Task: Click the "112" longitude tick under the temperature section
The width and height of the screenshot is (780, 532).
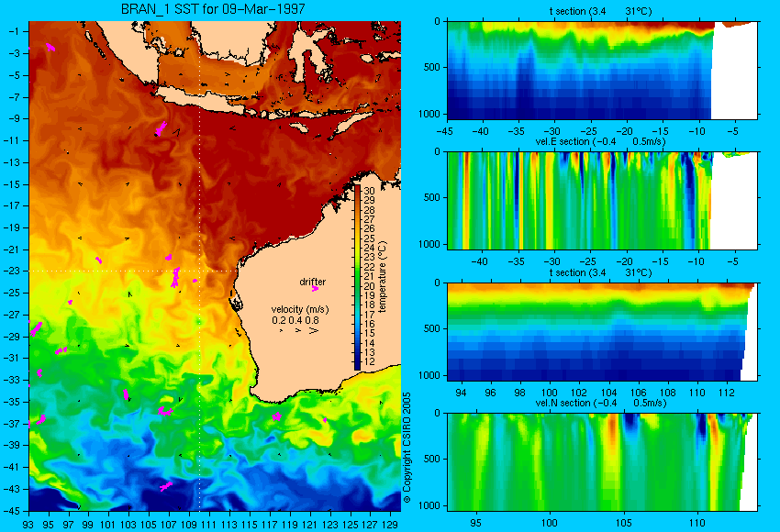Action: [x=727, y=393]
